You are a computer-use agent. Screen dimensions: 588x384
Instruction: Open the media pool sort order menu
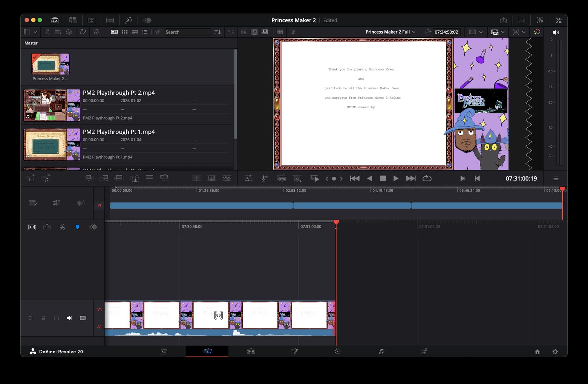(x=217, y=32)
